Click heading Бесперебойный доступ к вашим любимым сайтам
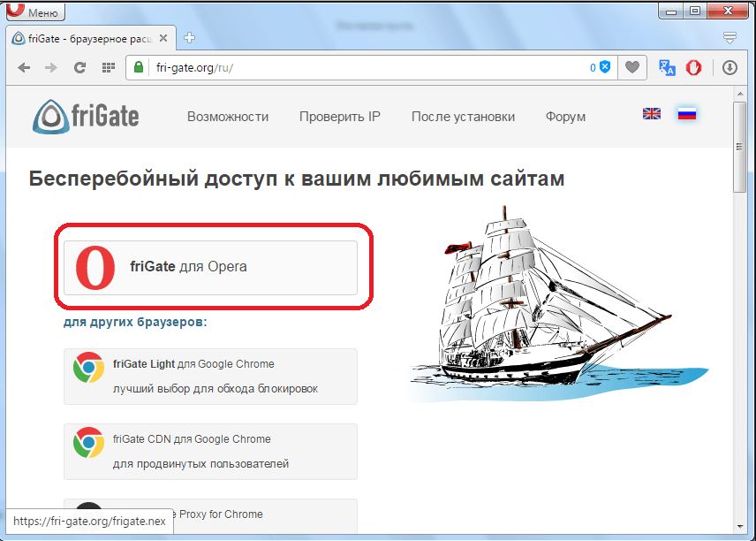This screenshot has width=756, height=541. point(297,179)
